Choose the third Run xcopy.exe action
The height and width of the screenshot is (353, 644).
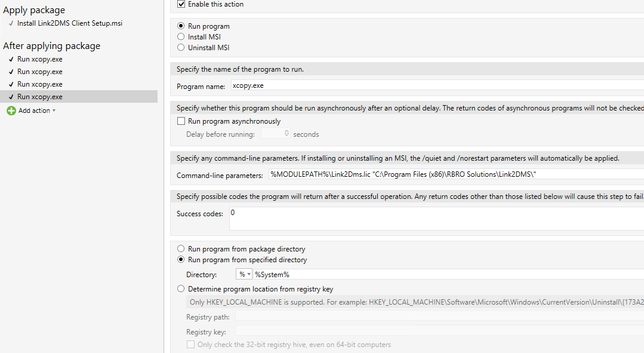pyautogui.click(x=40, y=84)
